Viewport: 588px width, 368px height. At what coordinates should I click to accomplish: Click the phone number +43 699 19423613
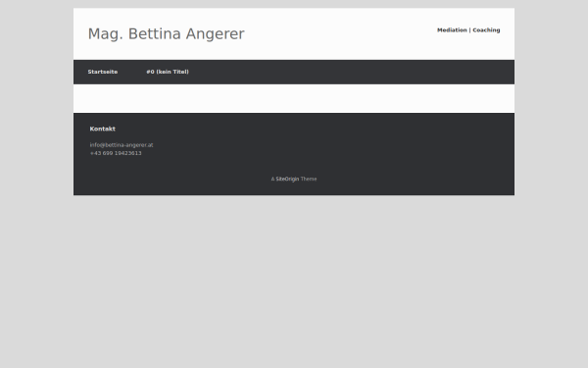[116, 153]
